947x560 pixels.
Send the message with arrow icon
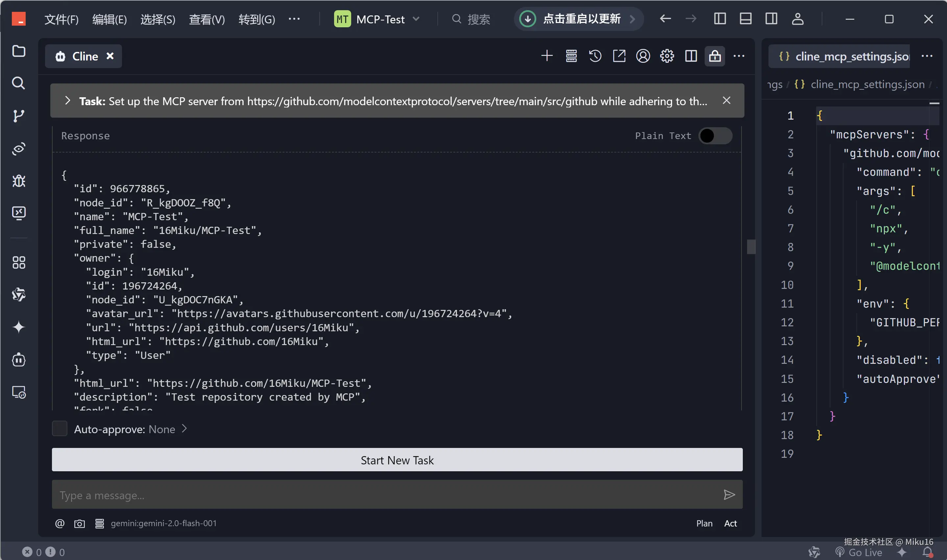point(729,495)
